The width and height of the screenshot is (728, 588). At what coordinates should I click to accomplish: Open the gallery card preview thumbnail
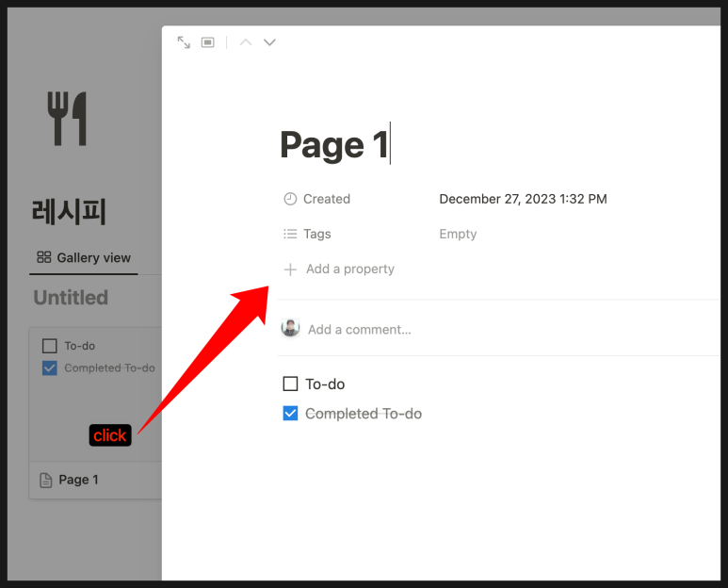96,395
